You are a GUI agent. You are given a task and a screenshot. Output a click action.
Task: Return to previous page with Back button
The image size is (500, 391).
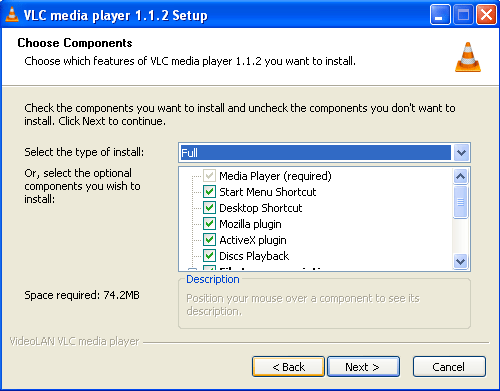tap(288, 367)
